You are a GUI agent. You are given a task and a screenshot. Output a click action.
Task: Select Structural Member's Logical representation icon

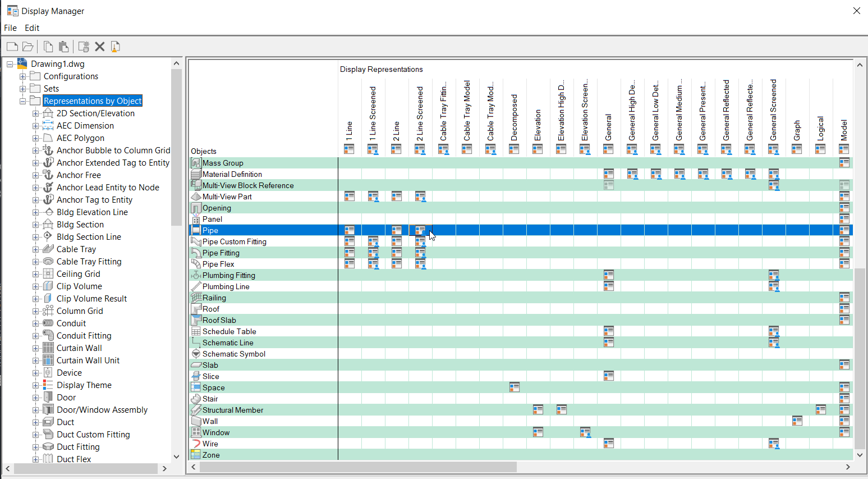[x=821, y=410]
